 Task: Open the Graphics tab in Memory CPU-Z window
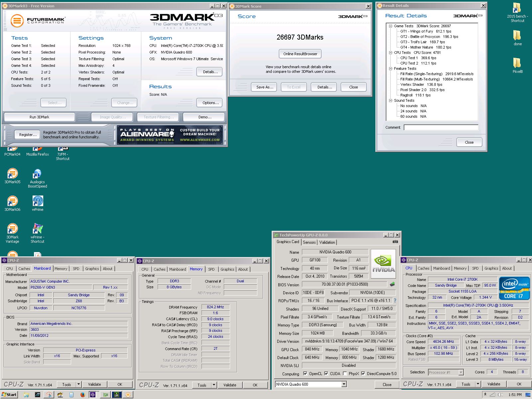(x=227, y=269)
